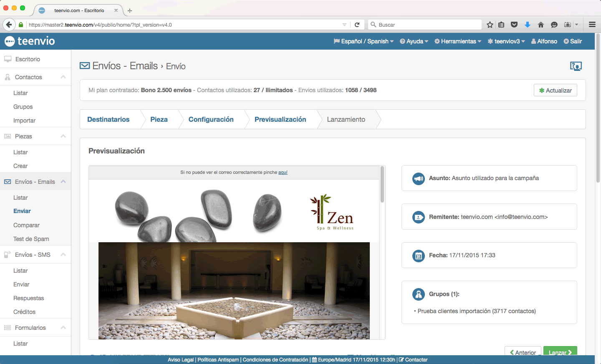This screenshot has width=601, height=364.
Task: Open the Escritorio panel via its monitor icon
Action: pyautogui.click(x=7, y=59)
